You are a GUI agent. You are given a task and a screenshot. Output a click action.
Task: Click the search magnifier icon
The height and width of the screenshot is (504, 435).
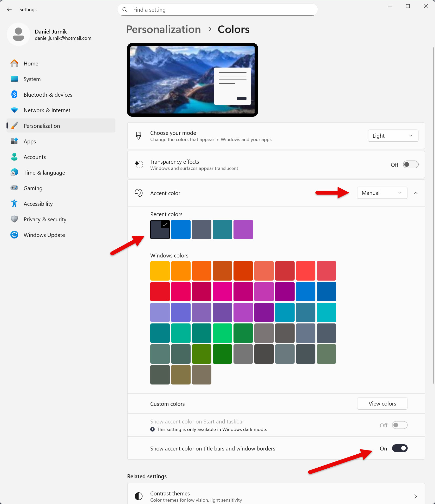coord(125,10)
